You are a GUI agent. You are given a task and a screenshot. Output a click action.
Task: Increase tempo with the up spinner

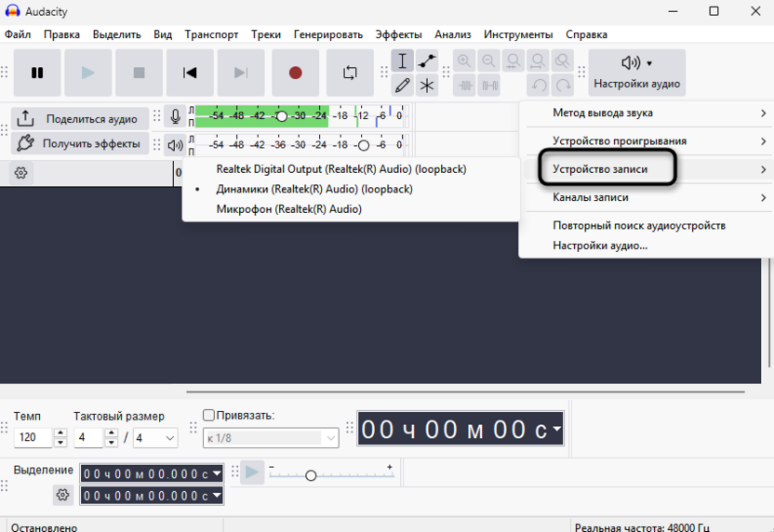click(60, 432)
